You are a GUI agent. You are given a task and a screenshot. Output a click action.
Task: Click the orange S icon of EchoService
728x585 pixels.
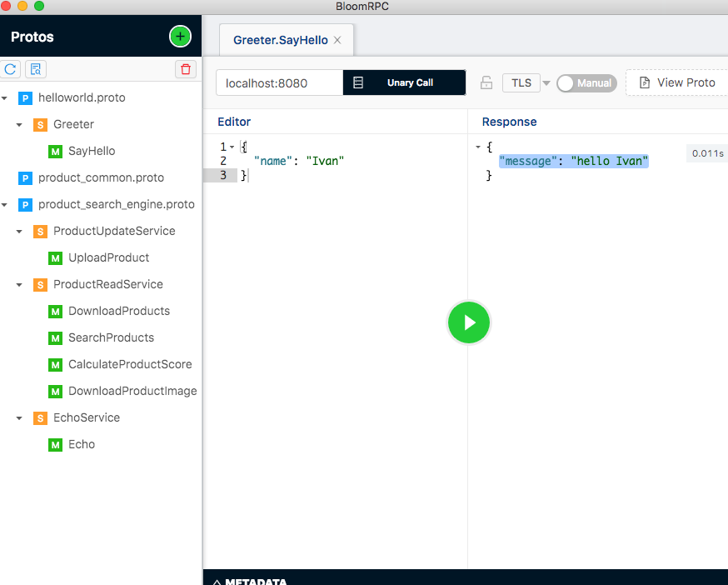tap(40, 417)
